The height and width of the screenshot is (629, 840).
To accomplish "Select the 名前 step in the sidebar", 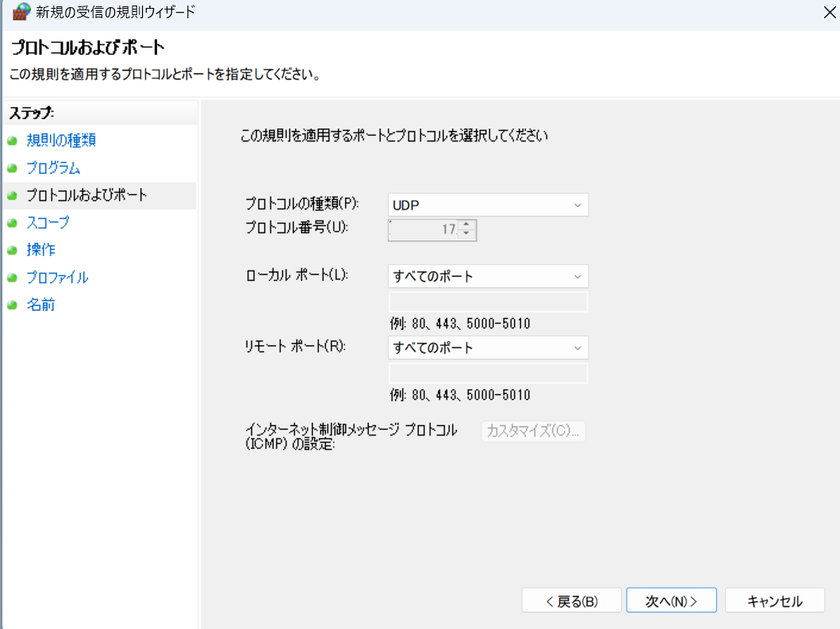I will (41, 305).
